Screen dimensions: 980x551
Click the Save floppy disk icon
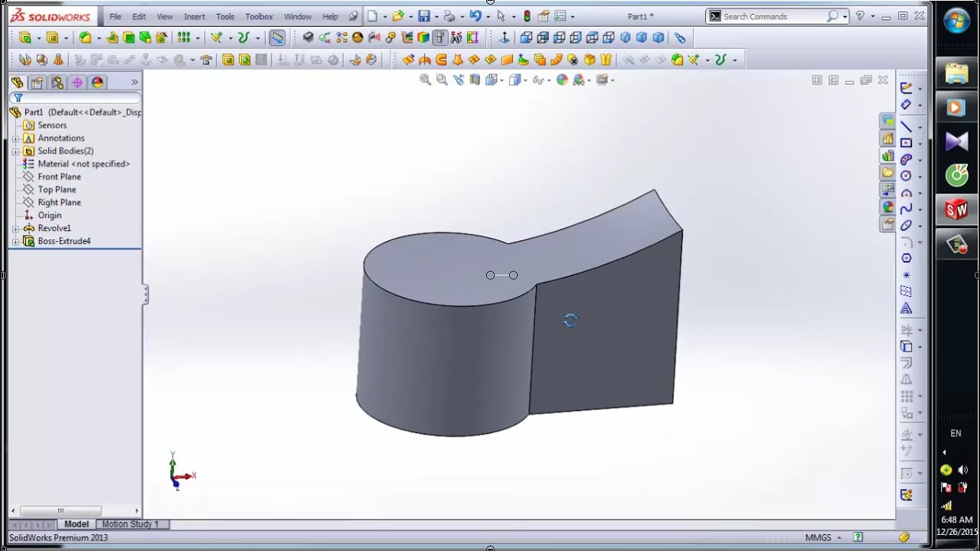coord(423,16)
